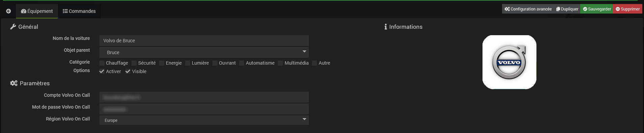Focus the Compte Volvo On Call field
The width and height of the screenshot is (644, 133).
tap(204, 97)
